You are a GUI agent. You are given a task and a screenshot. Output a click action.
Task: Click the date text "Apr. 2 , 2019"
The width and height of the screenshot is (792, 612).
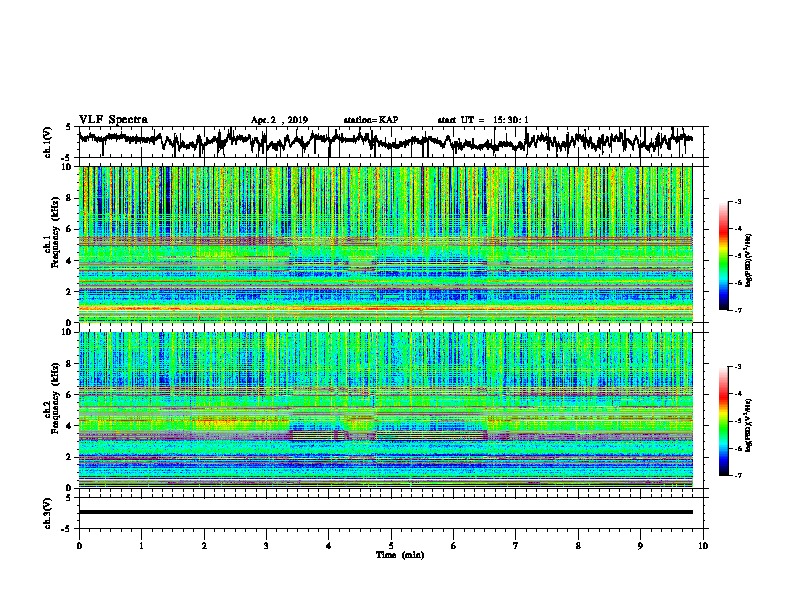click(279, 120)
